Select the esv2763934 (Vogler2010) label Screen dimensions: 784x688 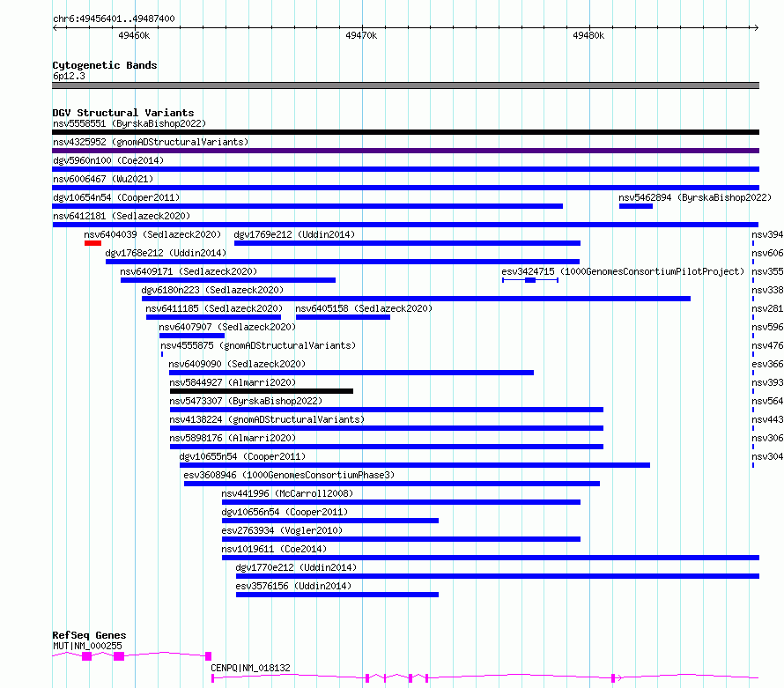pyautogui.click(x=282, y=530)
